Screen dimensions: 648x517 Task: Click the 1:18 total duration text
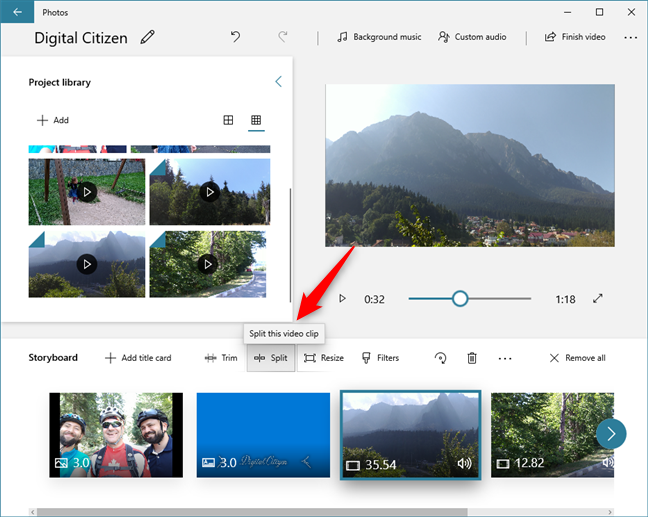pos(565,299)
